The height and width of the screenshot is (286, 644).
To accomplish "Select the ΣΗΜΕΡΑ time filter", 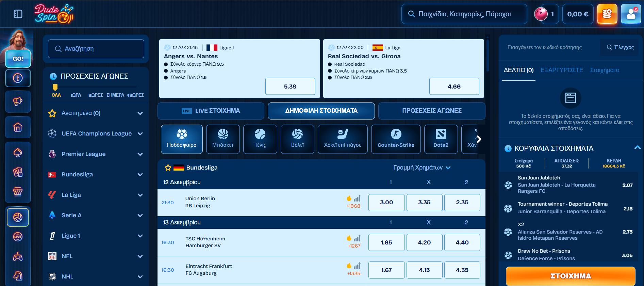I will pyautogui.click(x=115, y=95).
